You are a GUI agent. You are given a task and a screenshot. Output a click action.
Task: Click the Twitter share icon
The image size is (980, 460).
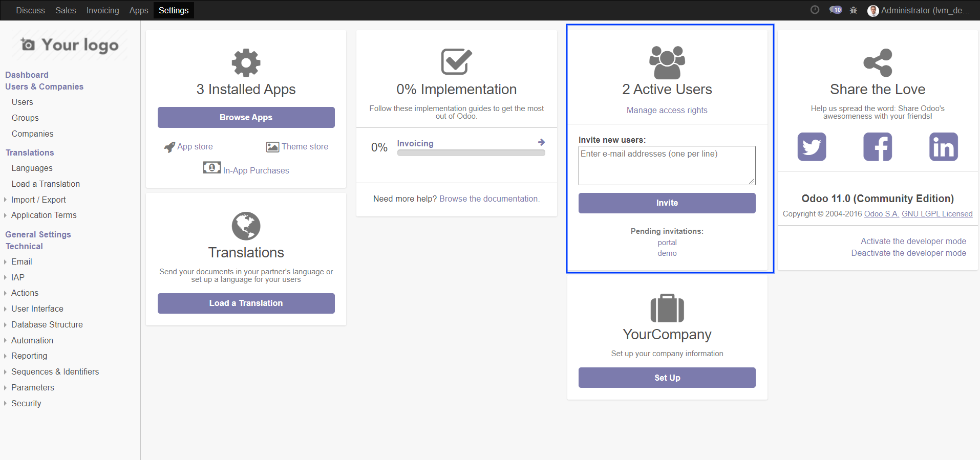(x=812, y=147)
